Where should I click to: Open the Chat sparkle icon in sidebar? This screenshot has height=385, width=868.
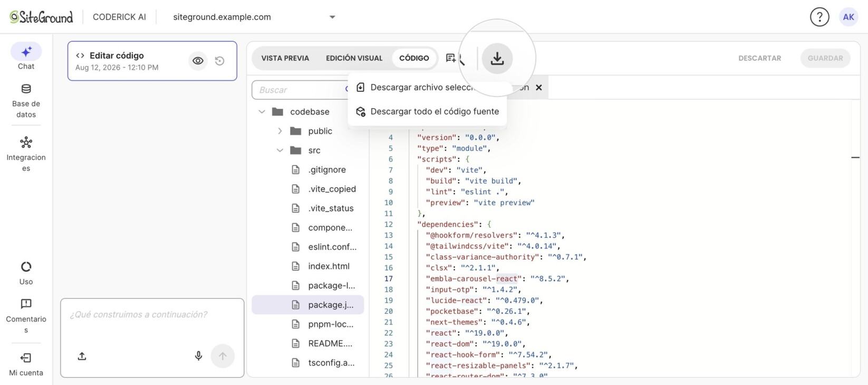coord(26,52)
